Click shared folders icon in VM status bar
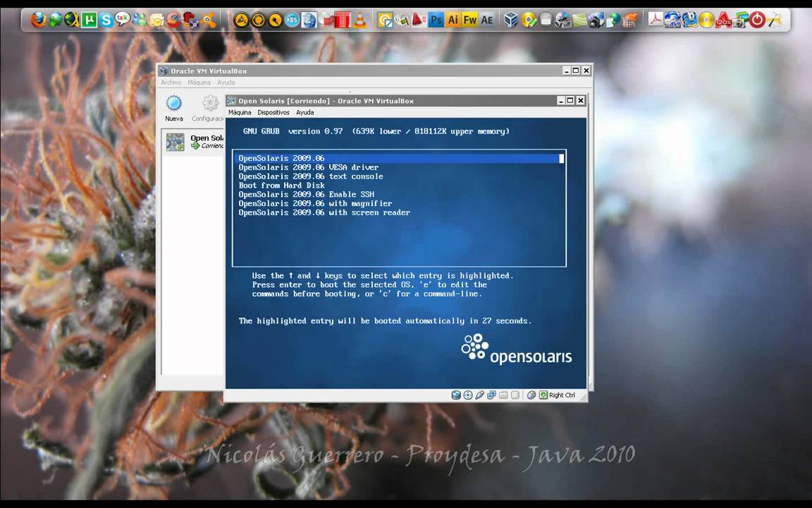Screen dimensions: 812x508 [x=503, y=395]
